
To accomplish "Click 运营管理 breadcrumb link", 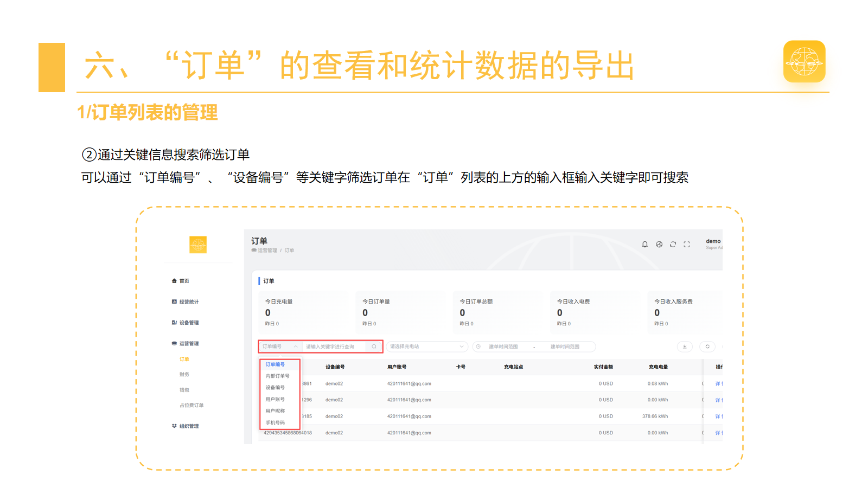I will (x=267, y=251).
